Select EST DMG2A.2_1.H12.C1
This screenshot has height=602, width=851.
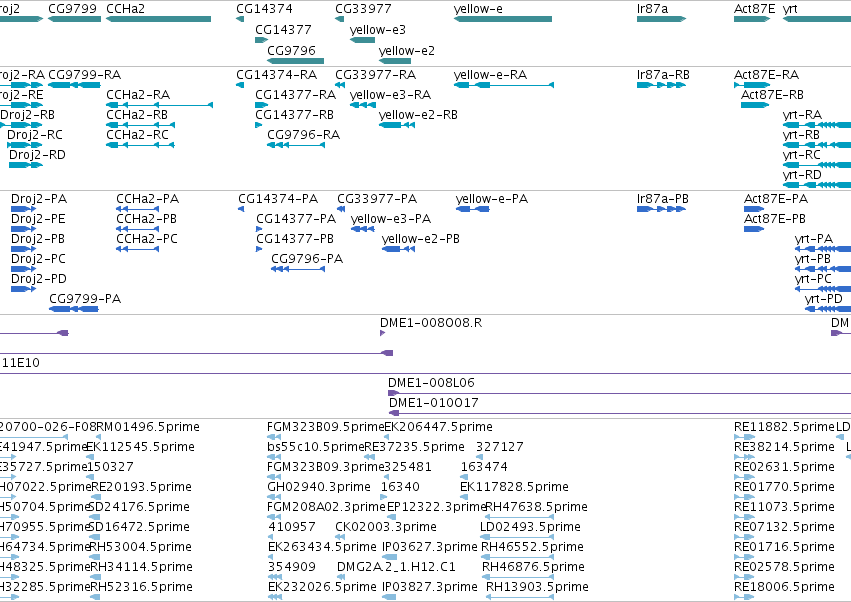(396, 567)
